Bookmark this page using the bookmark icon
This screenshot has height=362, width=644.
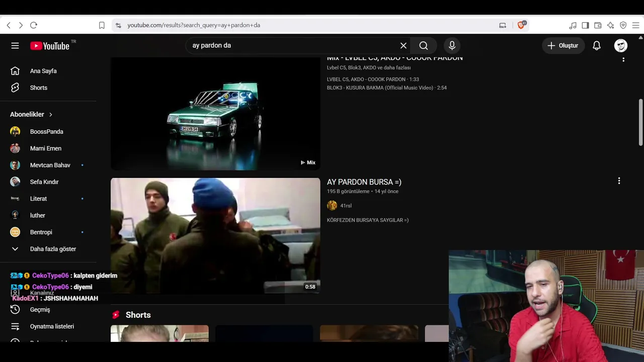click(x=102, y=25)
